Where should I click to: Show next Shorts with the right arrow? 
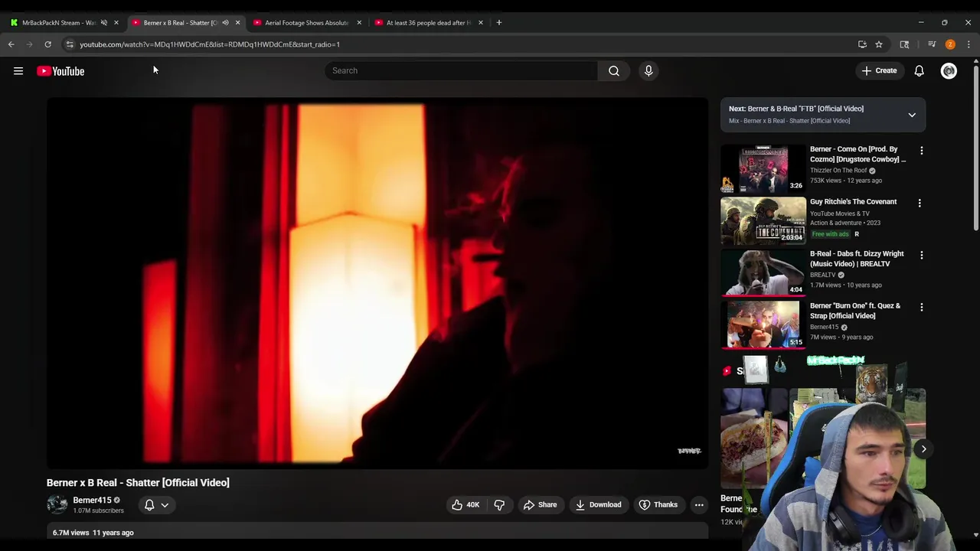coord(923,449)
